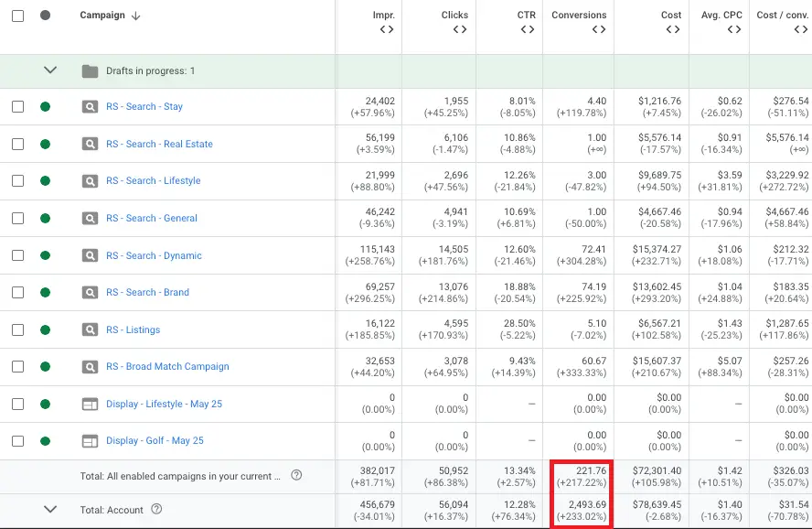Image resolution: width=812 pixels, height=529 pixels.
Task: Click green status dot for RS - Broad Match Campaign
Action: click(x=45, y=366)
